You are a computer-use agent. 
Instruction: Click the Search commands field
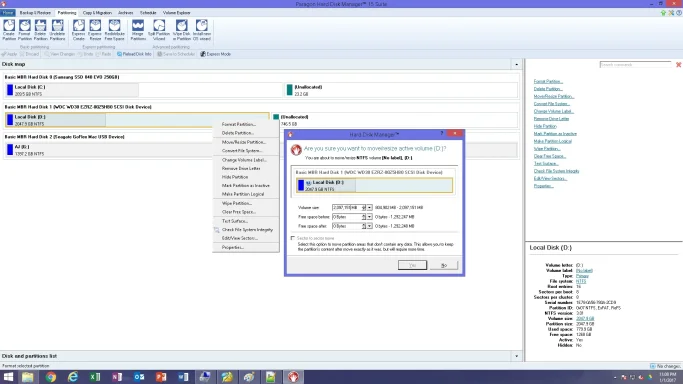[x=635, y=64]
